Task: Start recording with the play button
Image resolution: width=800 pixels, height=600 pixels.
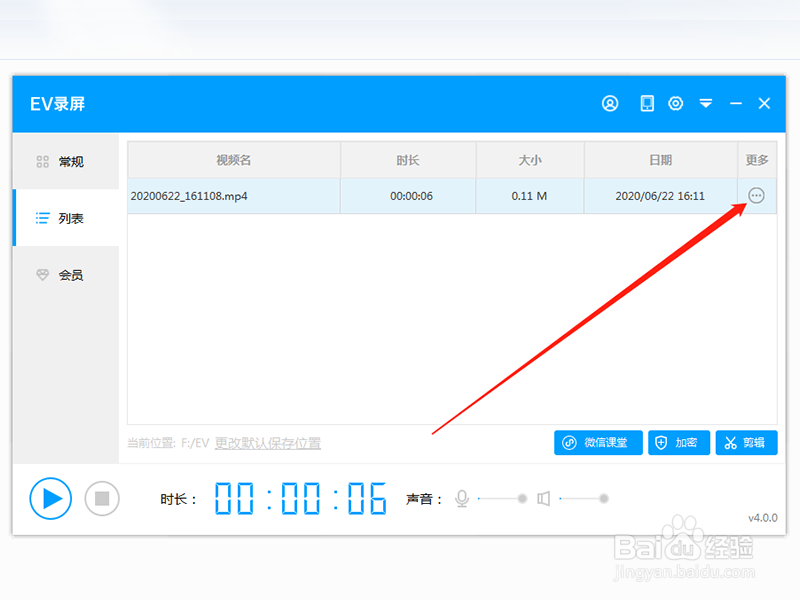Action: click(x=51, y=498)
